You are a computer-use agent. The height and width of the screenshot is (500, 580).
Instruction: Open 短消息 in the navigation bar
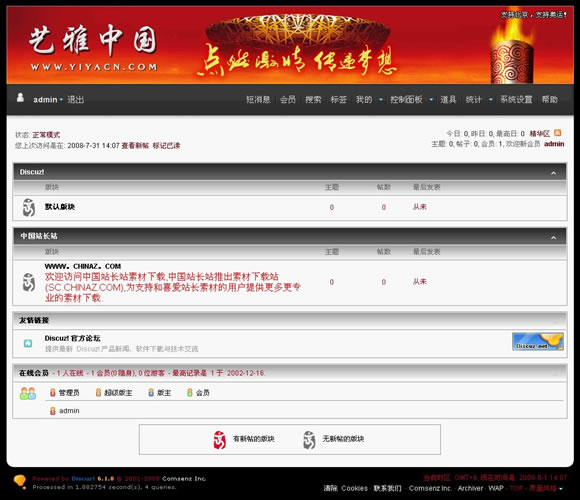[x=258, y=99]
